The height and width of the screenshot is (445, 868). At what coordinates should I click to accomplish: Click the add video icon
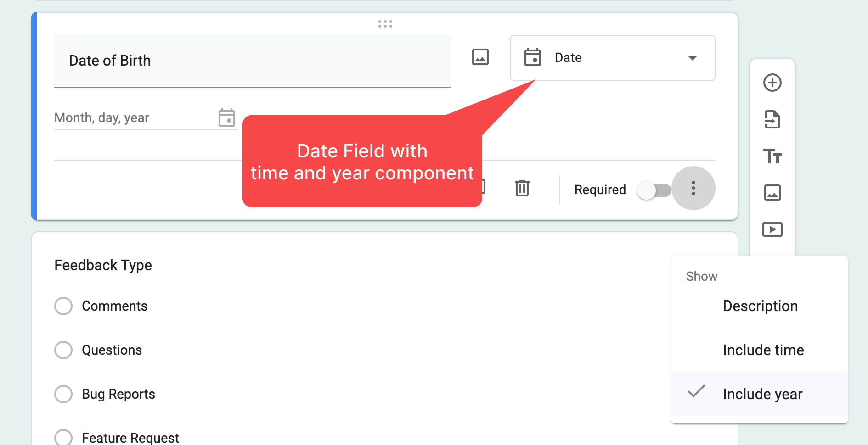point(772,229)
